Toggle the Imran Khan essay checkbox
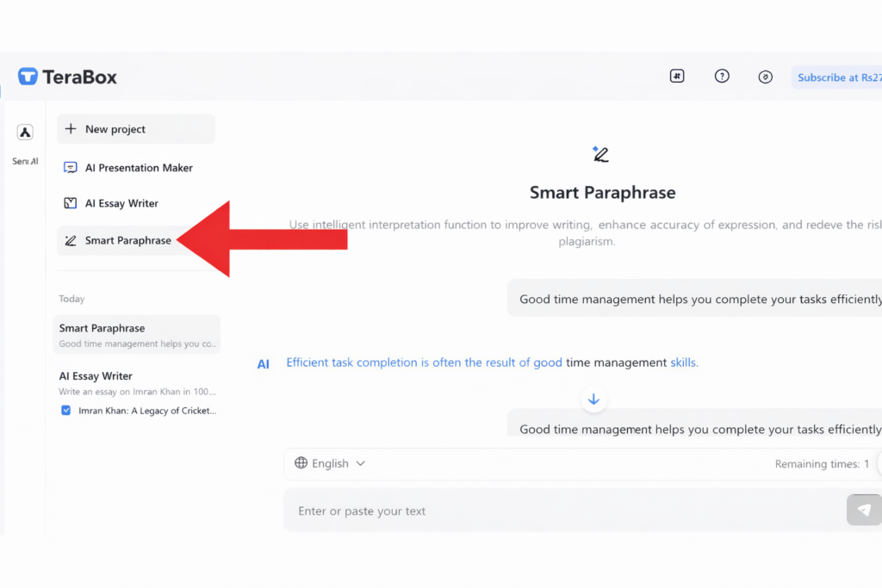This screenshot has height=588, width=882. 66,411
